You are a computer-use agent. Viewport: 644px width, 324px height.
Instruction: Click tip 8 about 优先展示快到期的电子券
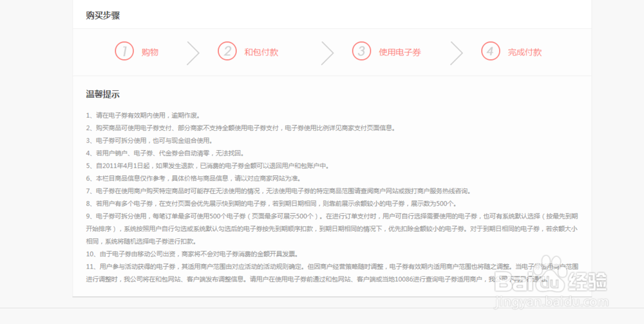tap(271, 204)
